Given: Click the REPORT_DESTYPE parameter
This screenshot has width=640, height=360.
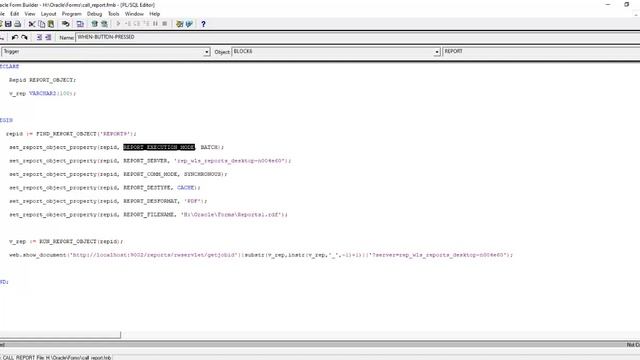Looking at the screenshot, I should (x=147, y=187).
